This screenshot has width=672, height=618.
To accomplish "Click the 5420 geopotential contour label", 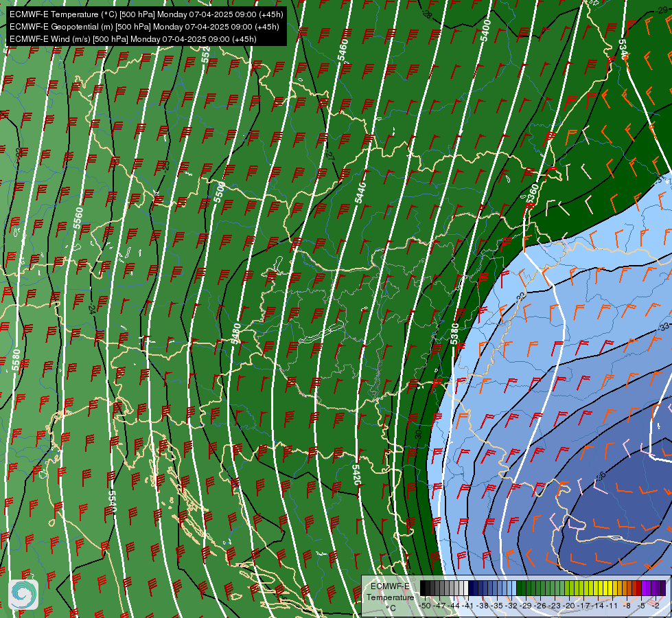I will click(356, 474).
